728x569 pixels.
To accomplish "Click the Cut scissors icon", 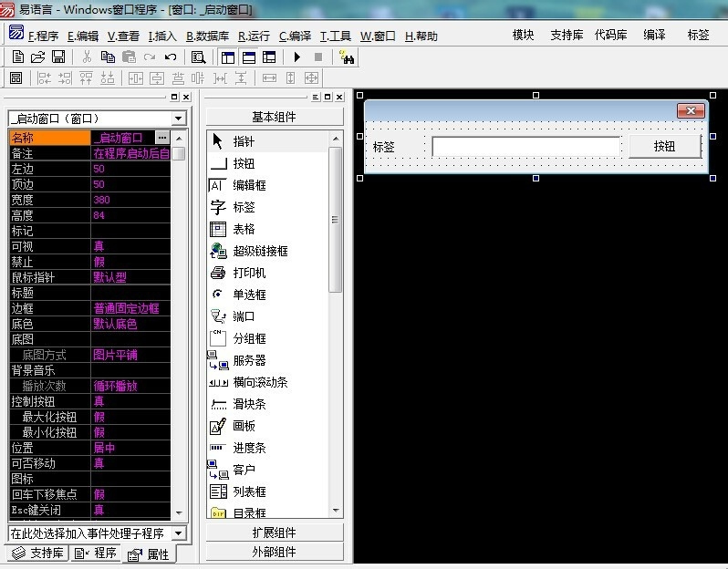I will pos(87,57).
